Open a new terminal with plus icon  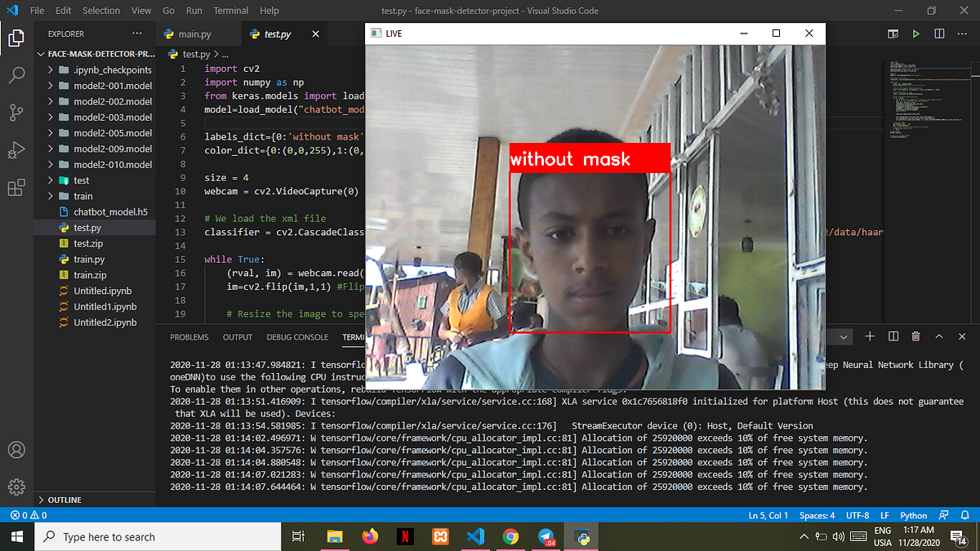pyautogui.click(x=869, y=335)
